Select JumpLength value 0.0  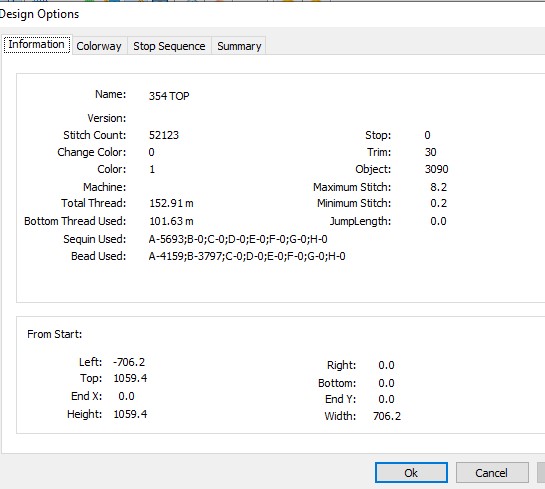coord(438,221)
